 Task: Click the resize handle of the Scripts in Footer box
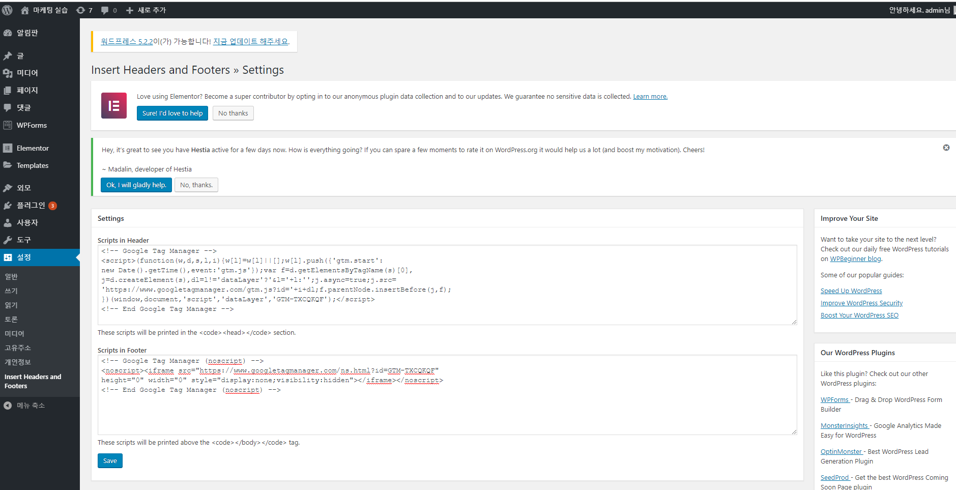[793, 431]
